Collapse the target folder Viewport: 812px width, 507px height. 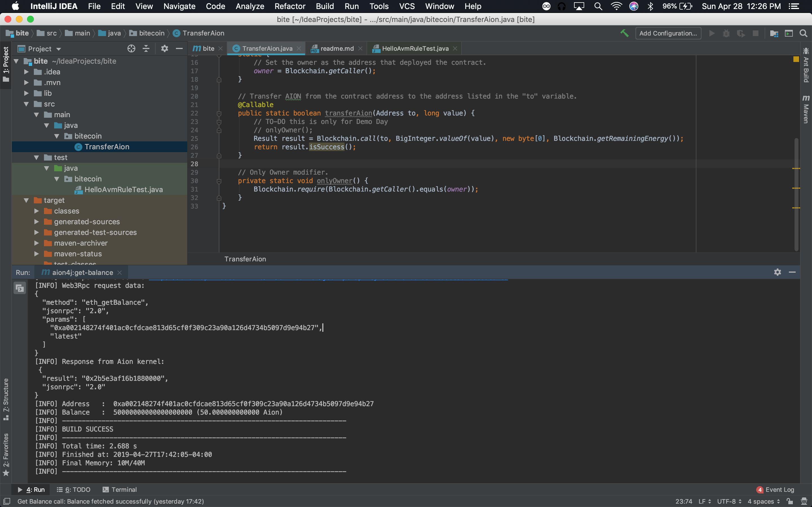coord(26,201)
